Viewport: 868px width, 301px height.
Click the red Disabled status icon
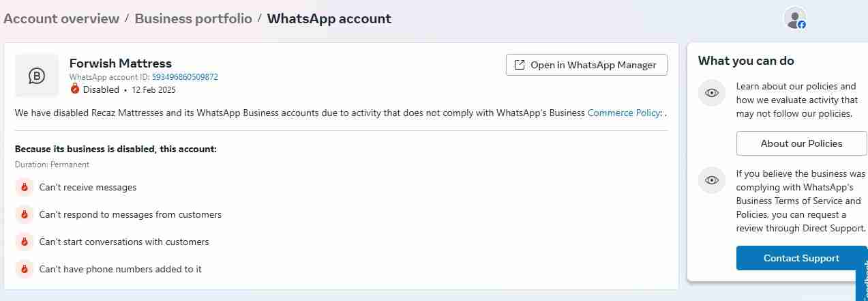(75, 89)
